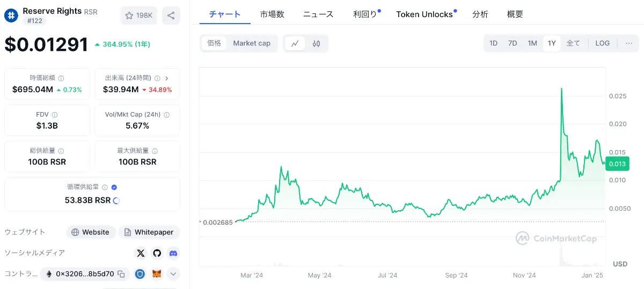Toggle chart to 価格 view
The width and height of the screenshot is (644, 289).
214,43
